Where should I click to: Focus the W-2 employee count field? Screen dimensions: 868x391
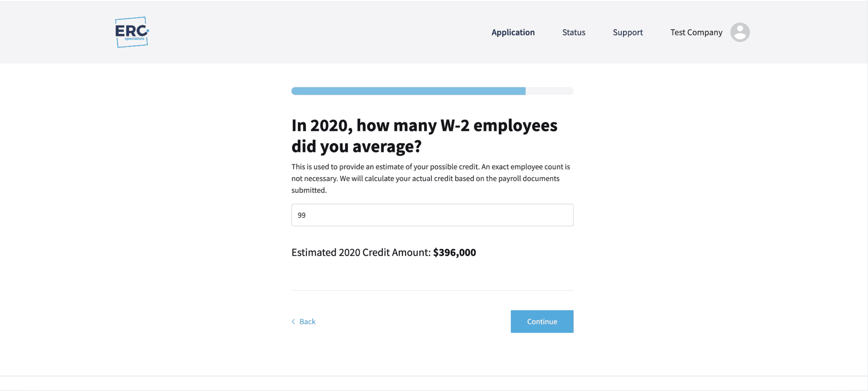432,215
